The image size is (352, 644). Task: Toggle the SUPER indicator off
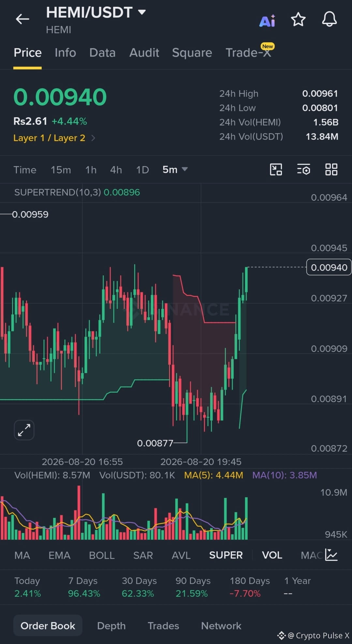(226, 555)
